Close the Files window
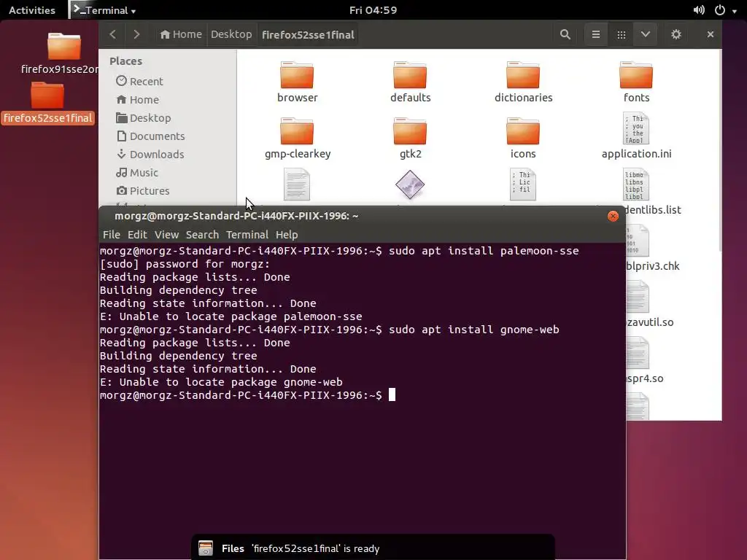 711,34
